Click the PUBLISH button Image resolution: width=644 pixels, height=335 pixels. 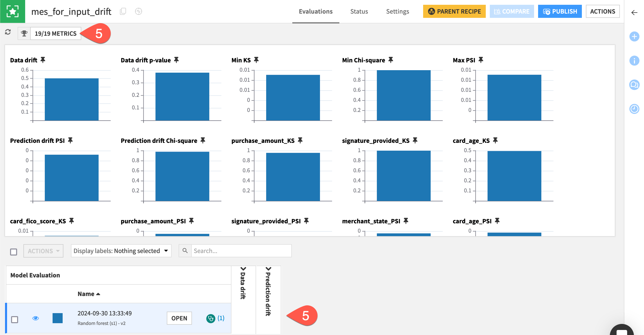559,11
